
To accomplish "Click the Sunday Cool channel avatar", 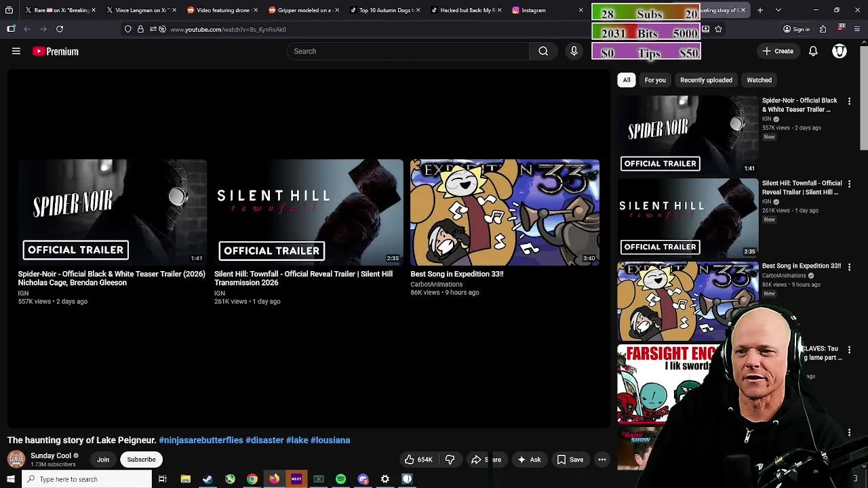I will pyautogui.click(x=16, y=460).
